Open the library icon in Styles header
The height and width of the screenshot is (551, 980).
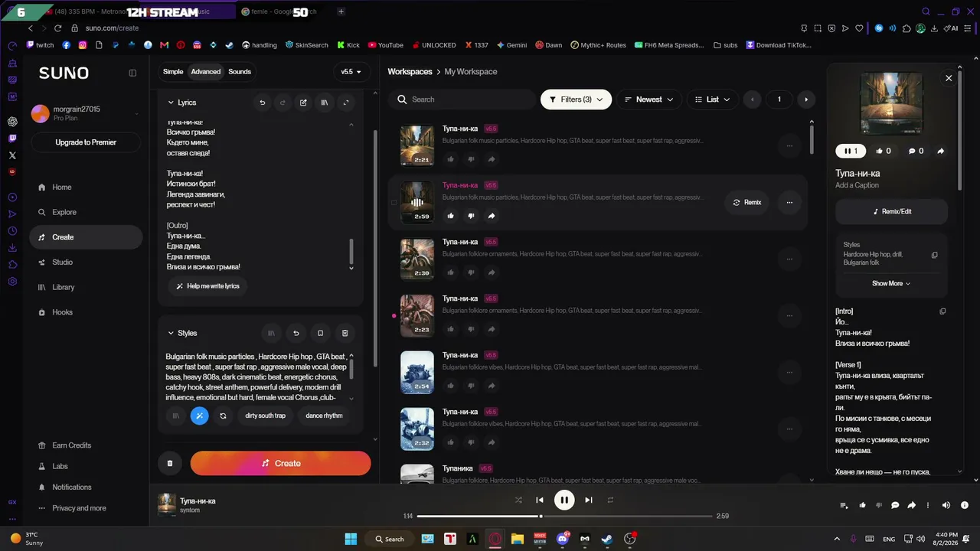(271, 333)
